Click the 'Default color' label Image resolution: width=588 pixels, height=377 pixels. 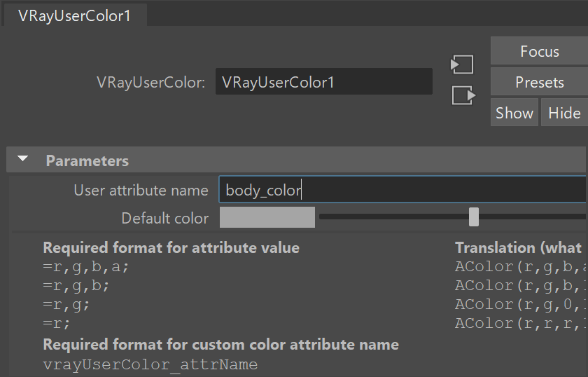165,218
